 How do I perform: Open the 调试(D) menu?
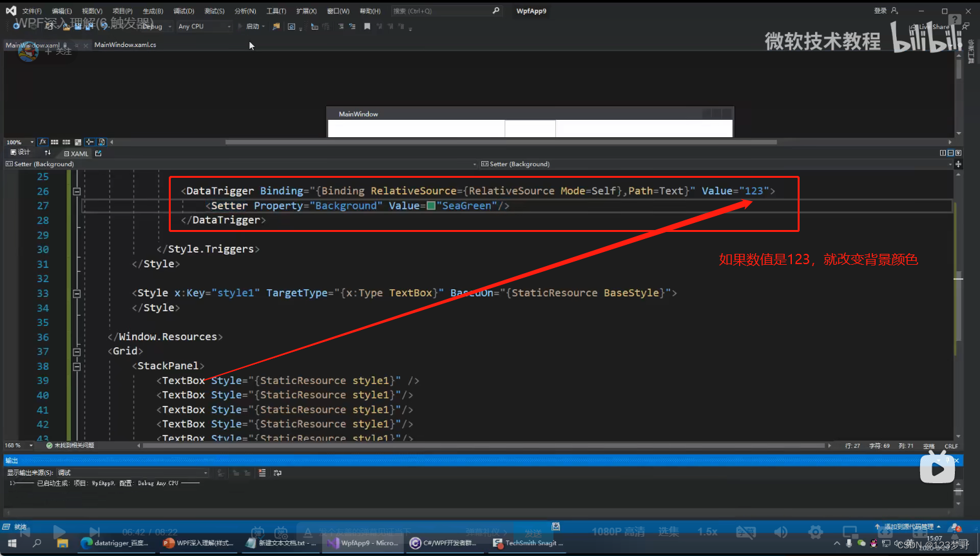[184, 11]
